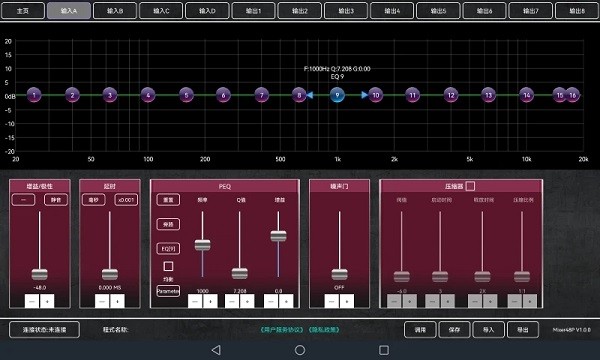
Task: Switch to the 输出4 tab
Action: 392,11
